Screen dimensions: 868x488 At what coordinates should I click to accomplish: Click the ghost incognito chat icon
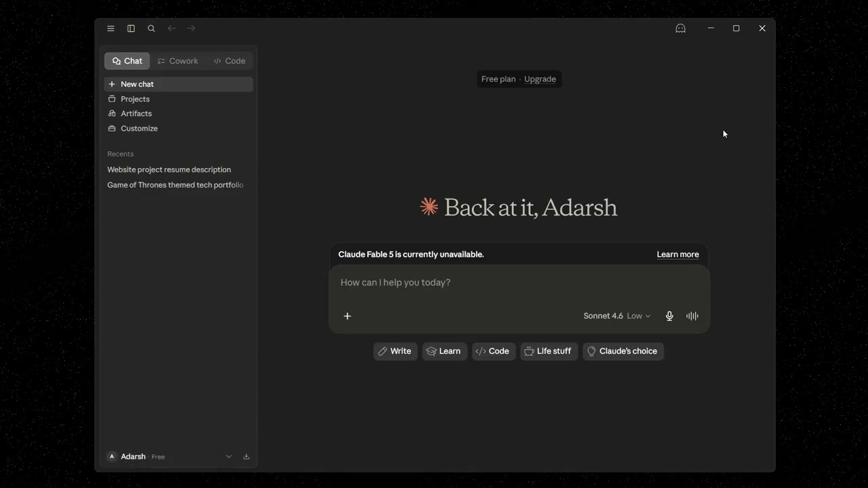click(x=680, y=28)
